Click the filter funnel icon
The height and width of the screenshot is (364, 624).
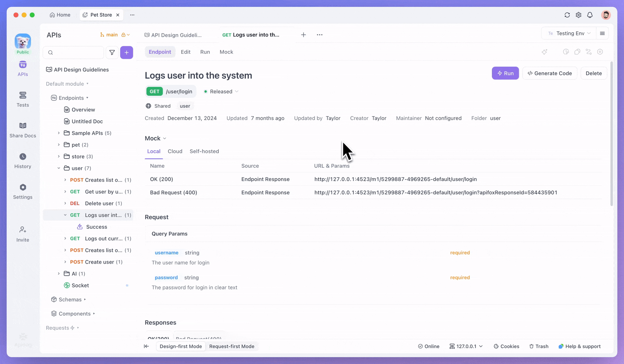(x=112, y=52)
